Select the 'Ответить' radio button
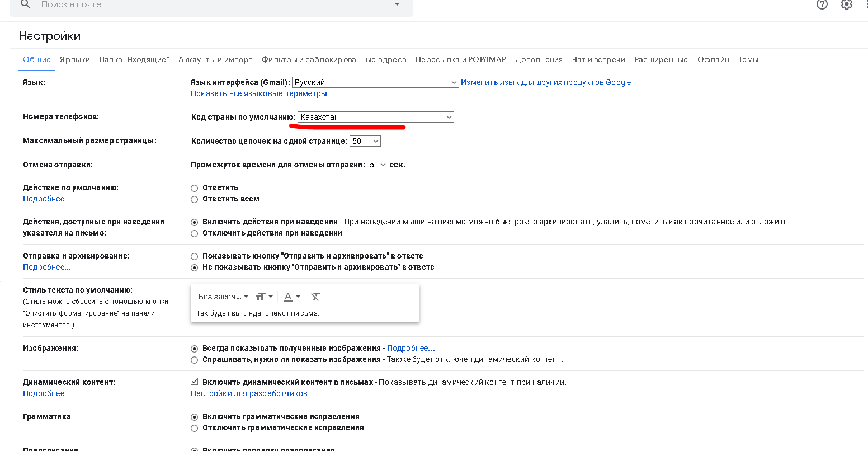The width and height of the screenshot is (868, 451). [195, 188]
